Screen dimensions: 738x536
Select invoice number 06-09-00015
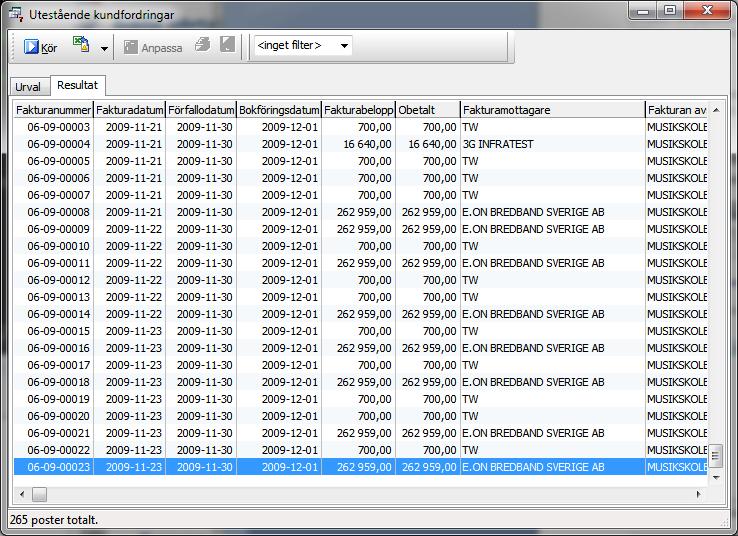58,331
